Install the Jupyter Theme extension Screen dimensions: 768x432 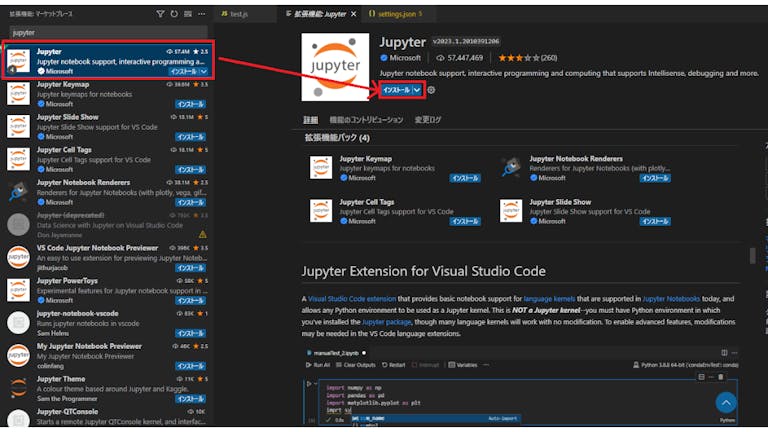[x=191, y=399]
